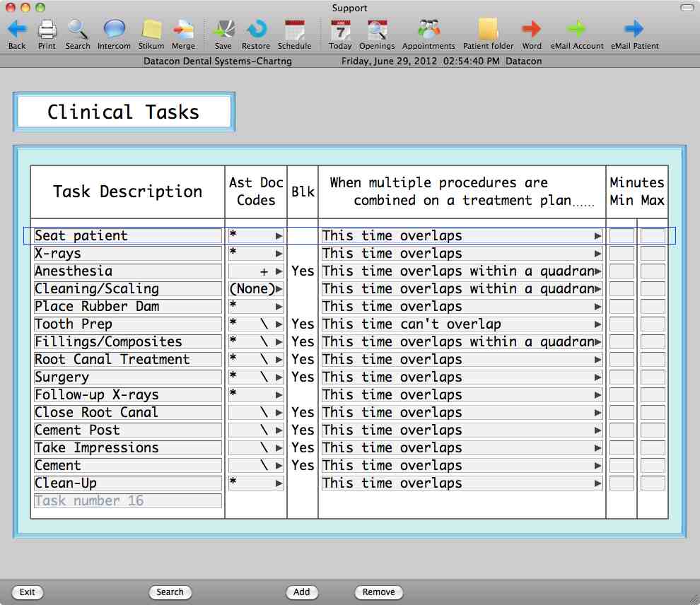Expand overlap dropdown for Anesthesia row

[597, 271]
